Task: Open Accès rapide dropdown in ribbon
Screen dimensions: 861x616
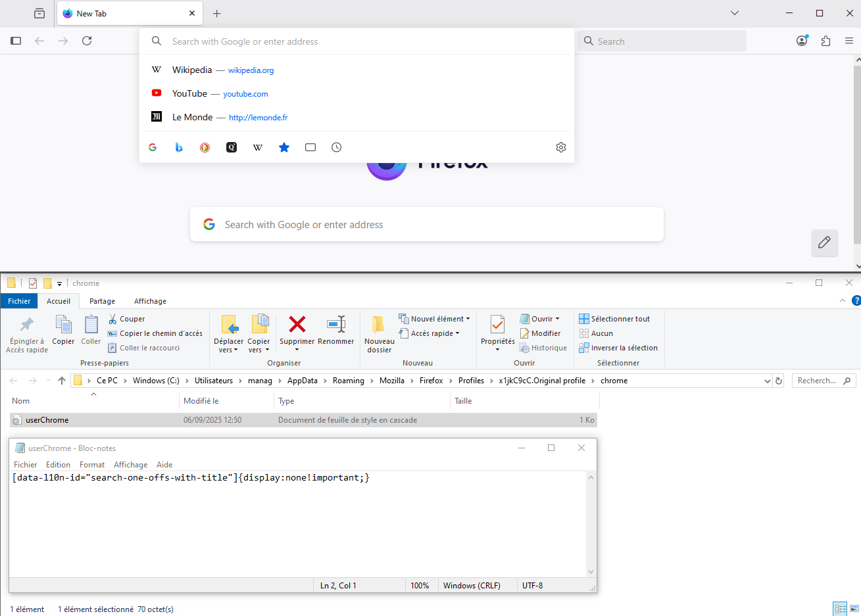Action: point(429,333)
